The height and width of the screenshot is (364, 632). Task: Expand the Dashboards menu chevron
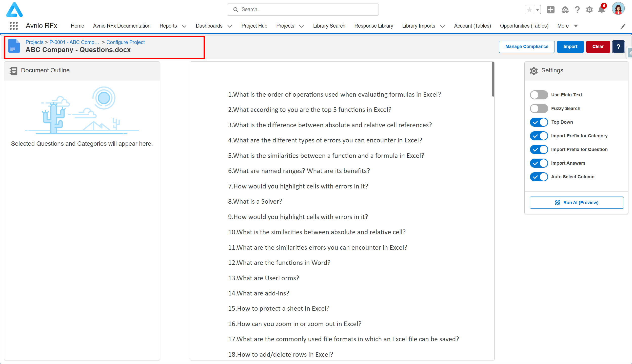(x=230, y=26)
